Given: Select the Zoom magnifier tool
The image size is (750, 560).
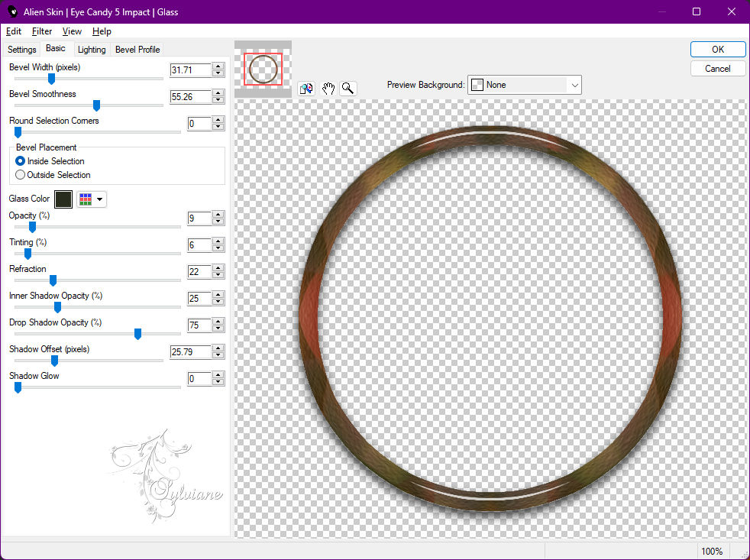Looking at the screenshot, I should [348, 89].
